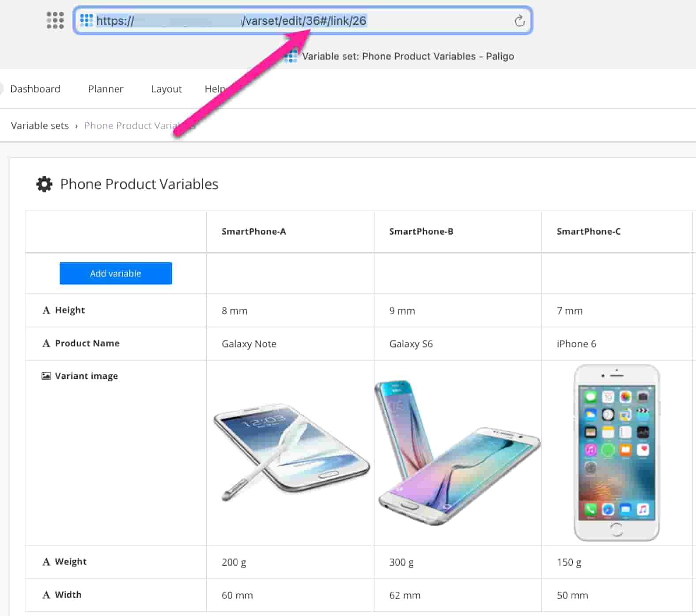Click the Paligo favicon on the browser tab
This screenshot has height=616, width=696.
pyautogui.click(x=291, y=56)
